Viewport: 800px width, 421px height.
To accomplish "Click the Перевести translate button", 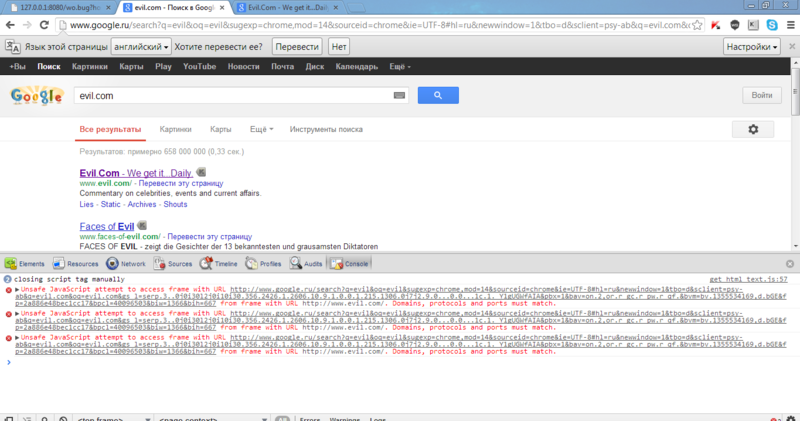I will pos(297,47).
